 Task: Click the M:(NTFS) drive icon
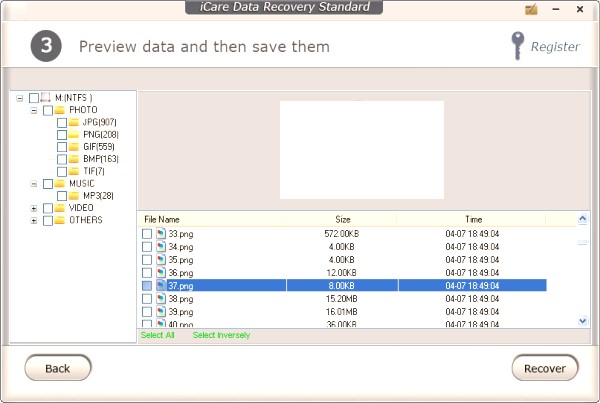pyautogui.click(x=46, y=97)
